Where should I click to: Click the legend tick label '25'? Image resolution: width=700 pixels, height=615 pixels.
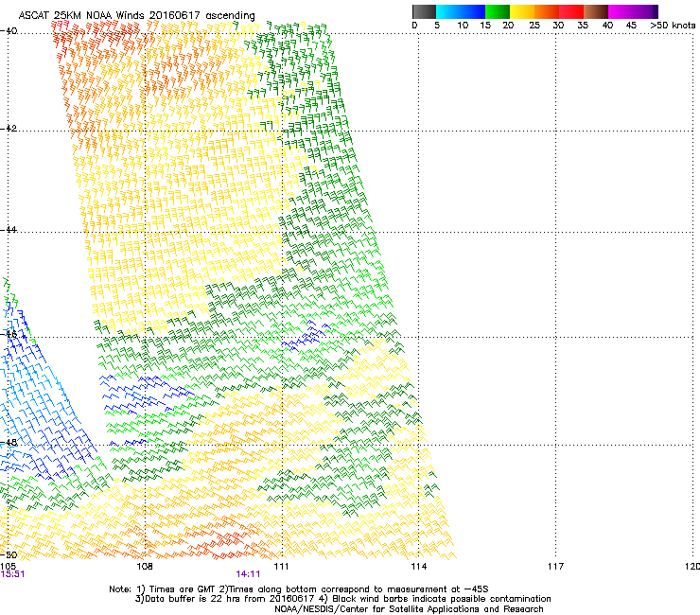(534, 26)
